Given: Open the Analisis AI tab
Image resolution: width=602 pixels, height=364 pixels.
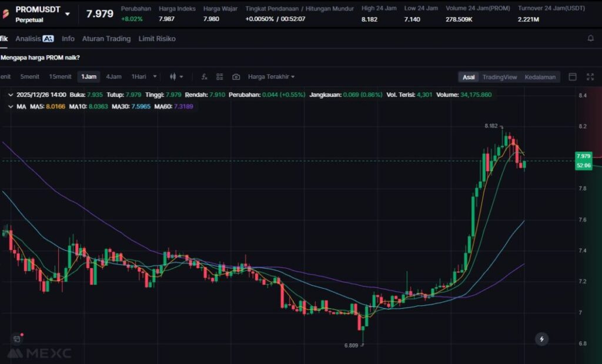Looking at the screenshot, I should [x=35, y=39].
